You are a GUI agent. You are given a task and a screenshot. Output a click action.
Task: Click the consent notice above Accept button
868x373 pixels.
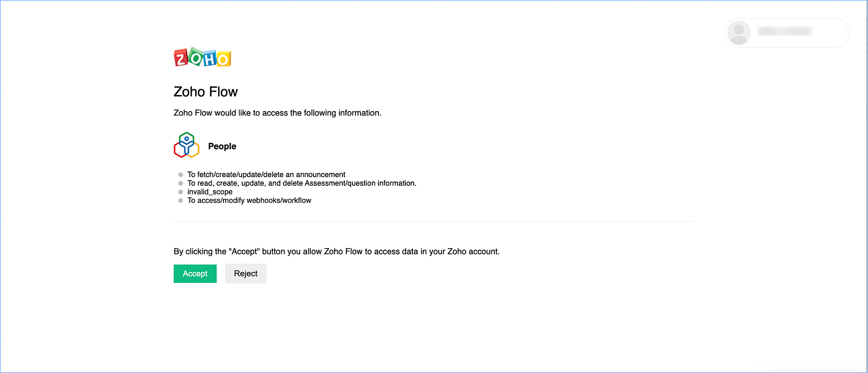[x=336, y=251]
